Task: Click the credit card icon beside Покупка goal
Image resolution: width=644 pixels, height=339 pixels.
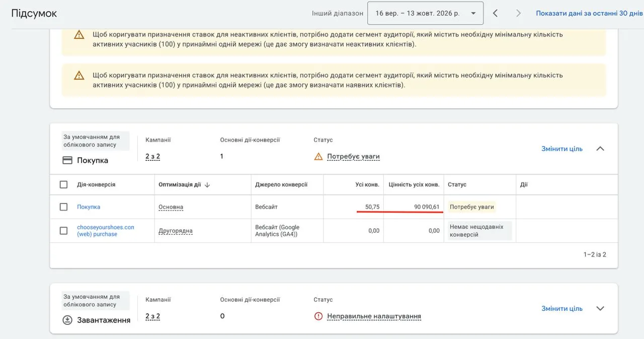Action: coord(67,160)
